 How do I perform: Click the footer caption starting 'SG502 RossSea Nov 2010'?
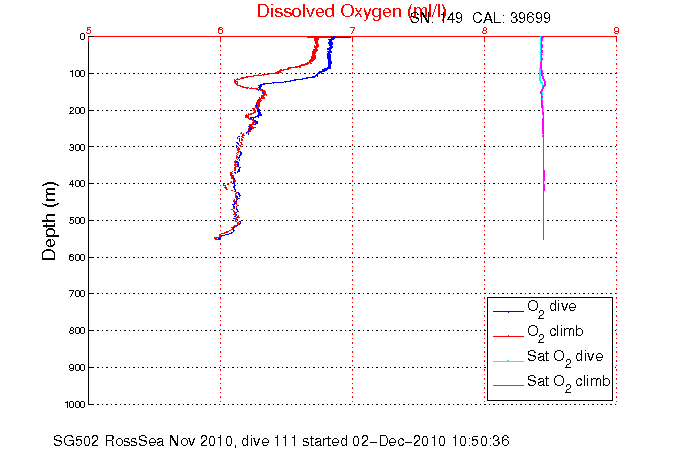point(281,441)
